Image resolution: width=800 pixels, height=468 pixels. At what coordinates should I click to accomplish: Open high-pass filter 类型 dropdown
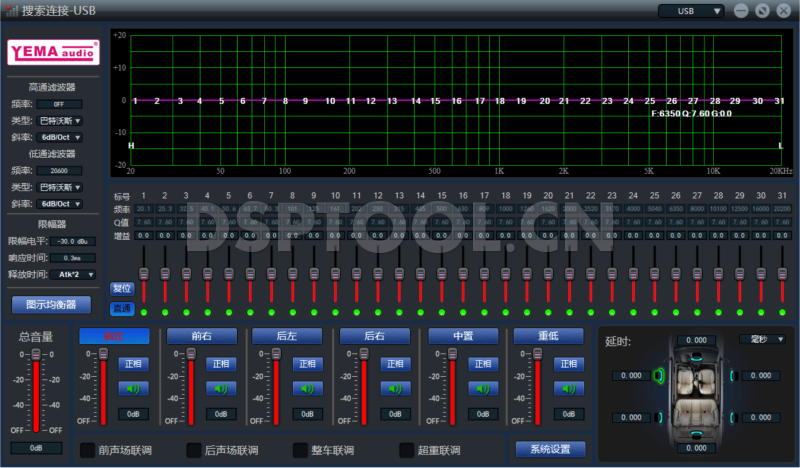(x=60, y=121)
